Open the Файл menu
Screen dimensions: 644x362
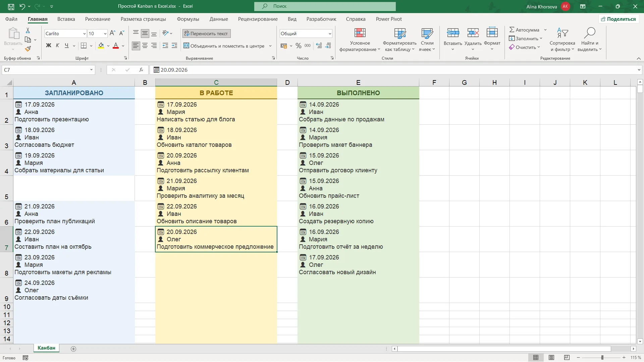(x=11, y=19)
